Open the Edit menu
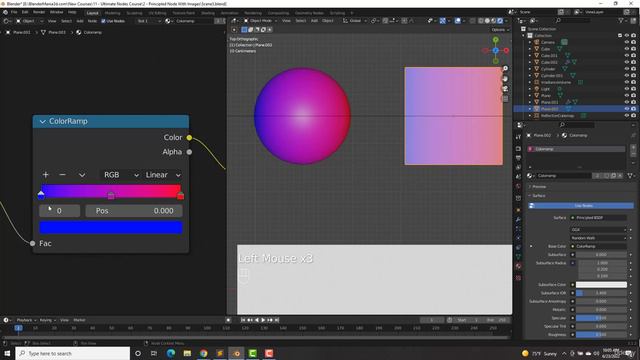640x360 pixels. [25, 12]
